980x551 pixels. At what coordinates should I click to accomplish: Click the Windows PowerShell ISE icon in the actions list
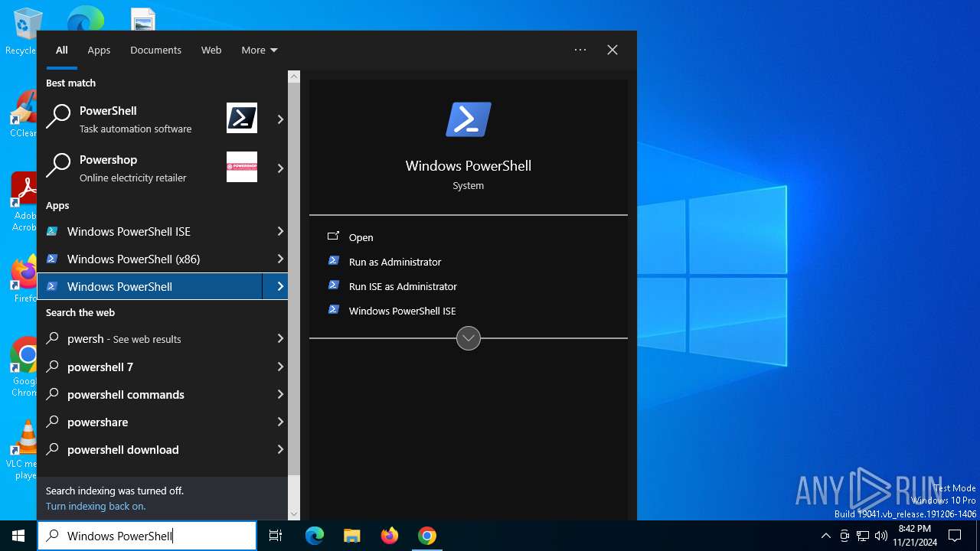tap(333, 310)
